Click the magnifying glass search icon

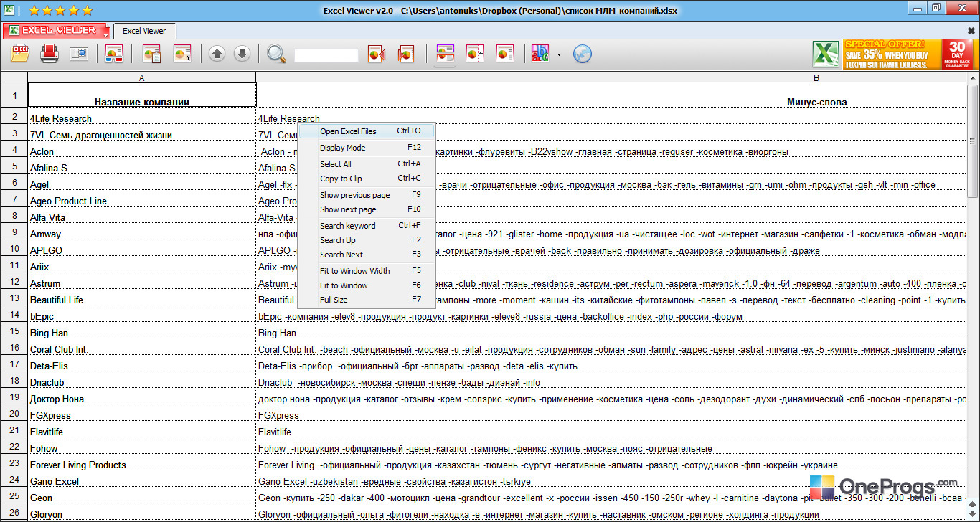tap(276, 54)
